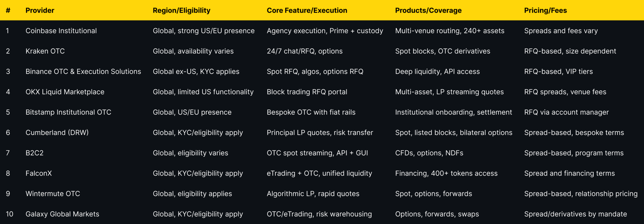Click the Products/Coverage column header
Viewport: 644px width, 224px height.
(428, 10)
